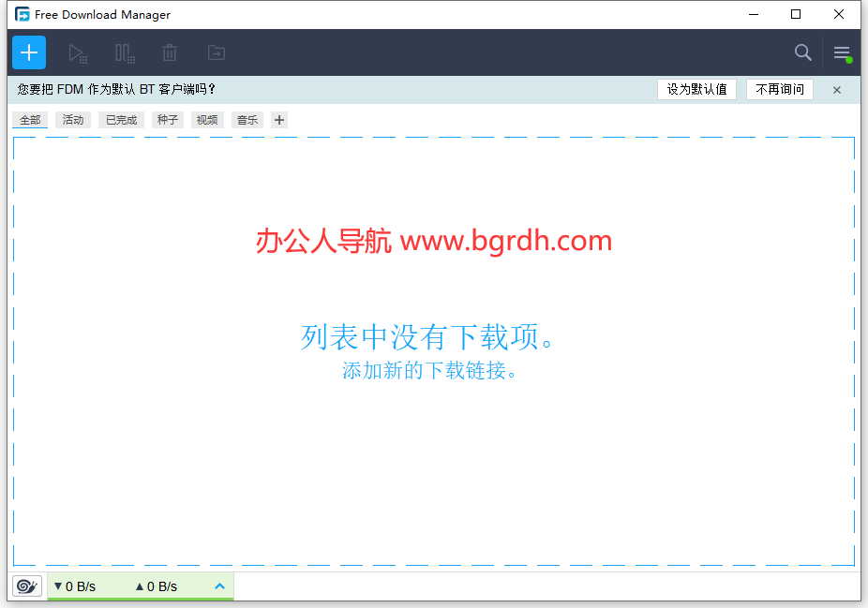Click the move to folder icon
The height and width of the screenshot is (608, 868).
(217, 52)
